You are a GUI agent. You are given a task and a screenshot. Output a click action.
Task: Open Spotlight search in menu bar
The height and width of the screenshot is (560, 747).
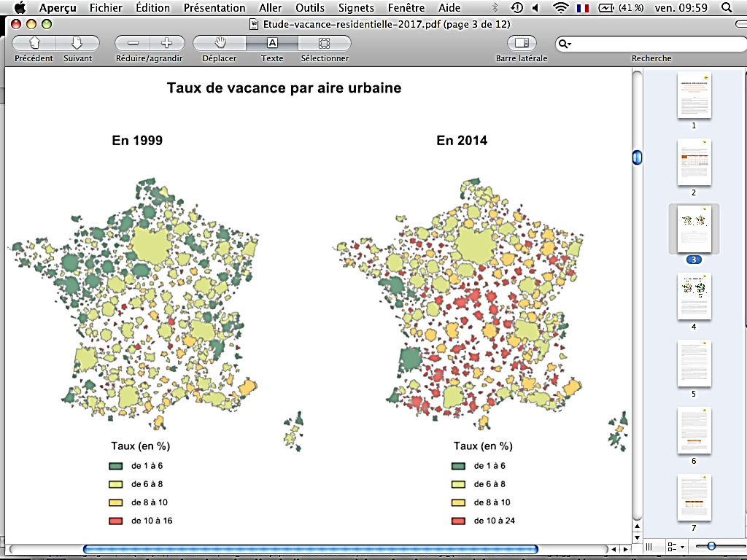727,8
